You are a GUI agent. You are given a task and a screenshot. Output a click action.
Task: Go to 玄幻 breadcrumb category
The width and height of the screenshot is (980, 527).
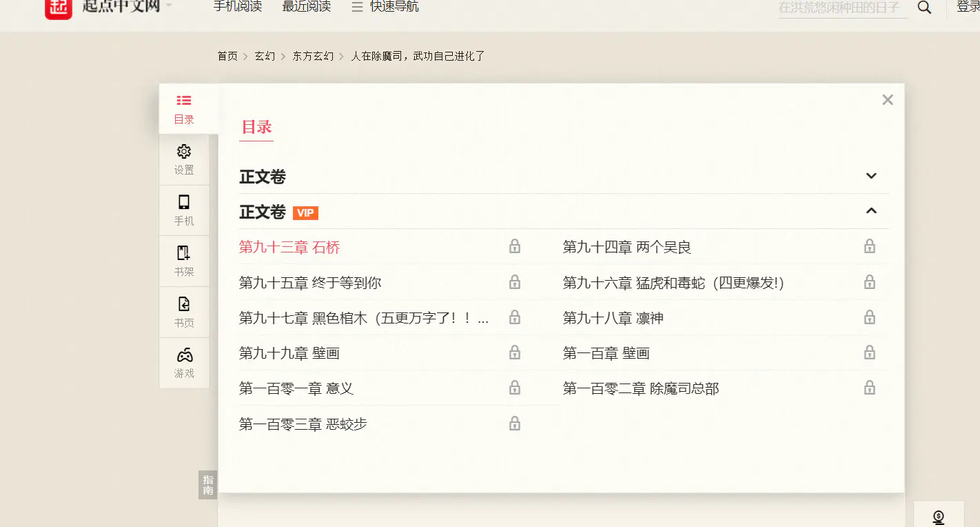(x=265, y=56)
